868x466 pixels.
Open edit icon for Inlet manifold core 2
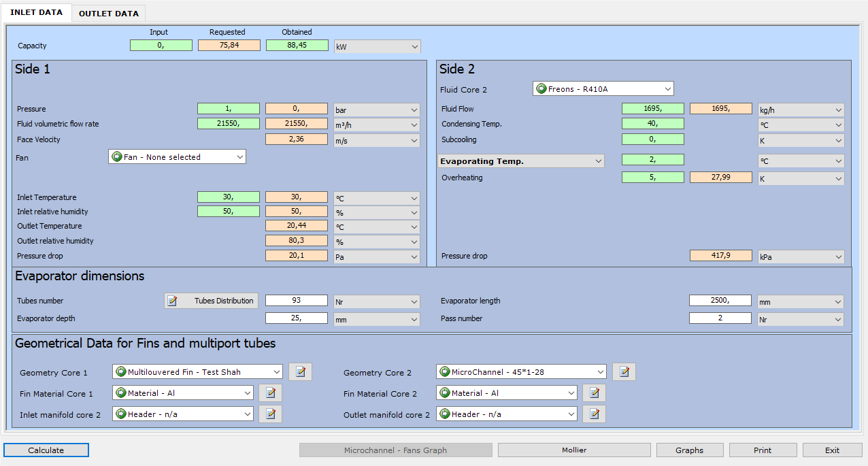point(270,414)
